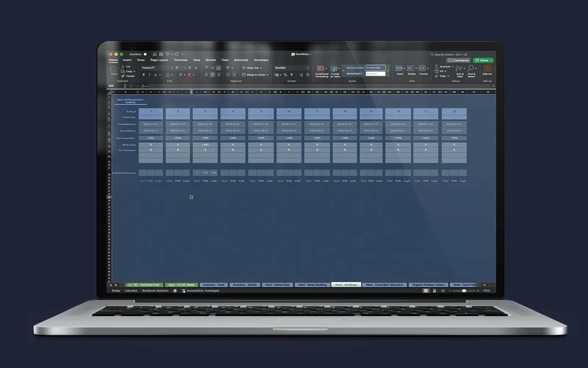Open the Copy dropdown arrow
This screenshot has width=588, height=368.
[x=134, y=71]
